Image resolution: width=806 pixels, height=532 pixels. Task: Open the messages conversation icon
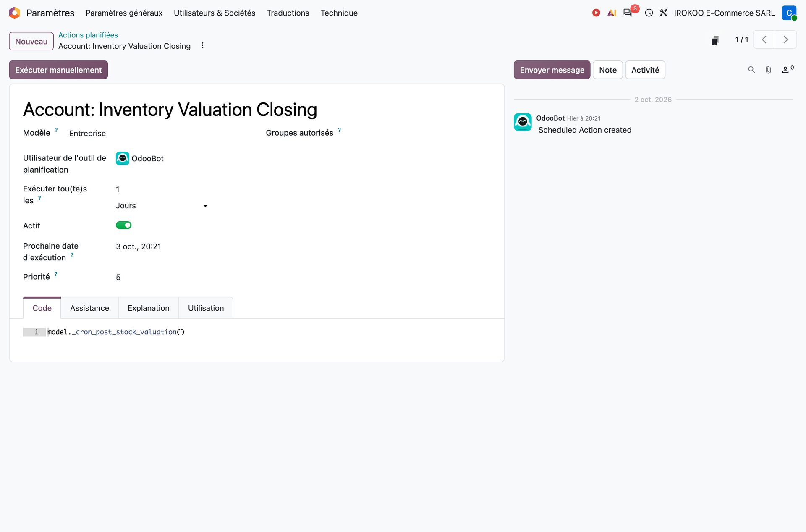pos(628,13)
